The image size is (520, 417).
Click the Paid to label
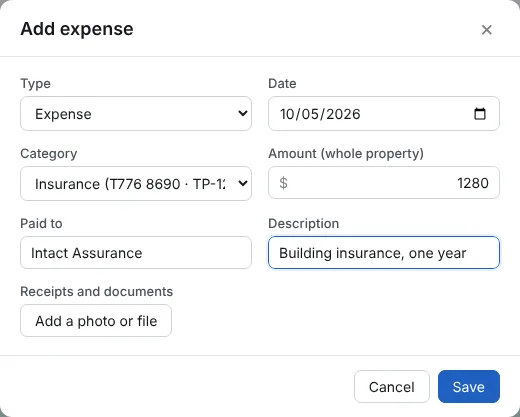pyautogui.click(x=41, y=223)
